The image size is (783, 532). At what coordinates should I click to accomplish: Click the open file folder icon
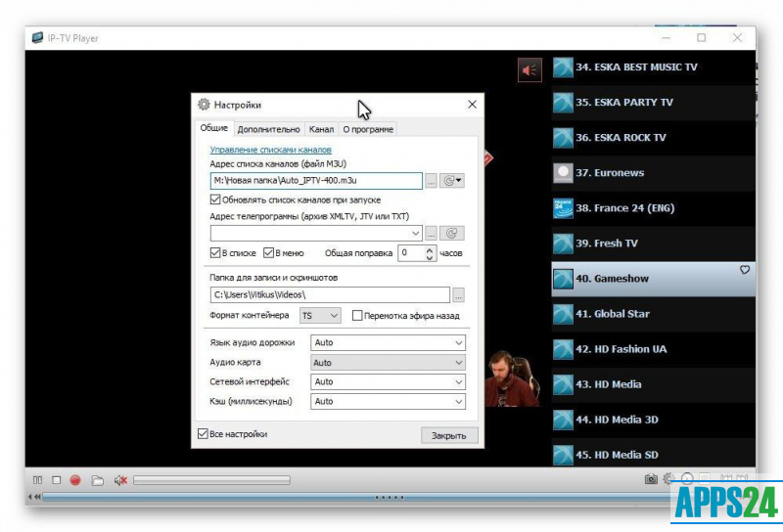pyautogui.click(x=97, y=480)
